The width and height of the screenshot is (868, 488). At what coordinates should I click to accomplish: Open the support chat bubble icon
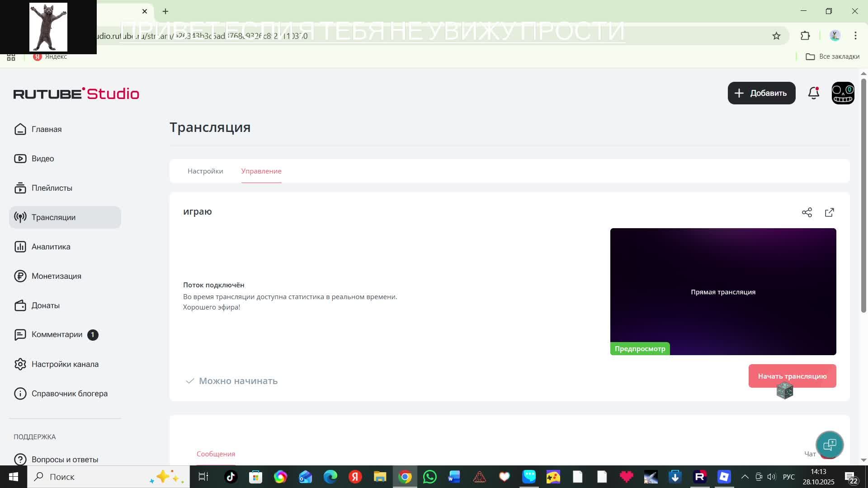(830, 445)
